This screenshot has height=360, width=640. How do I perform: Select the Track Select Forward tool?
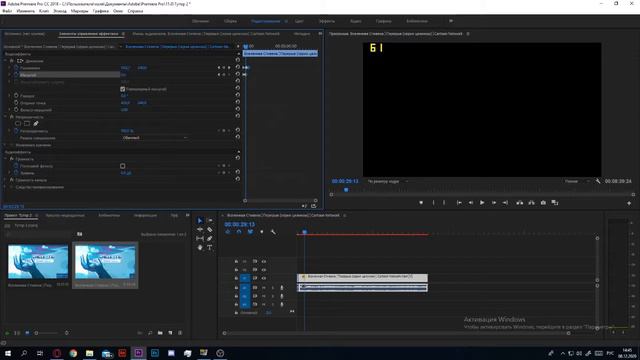(209, 220)
